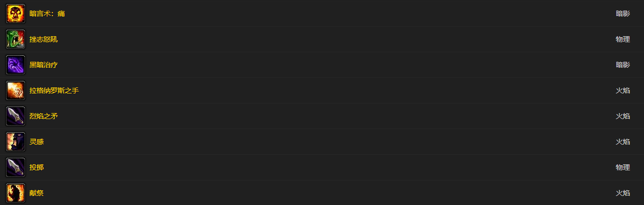Follow the 黑暗治疗 spell link
Screen dimensions: 644x205
coord(44,65)
